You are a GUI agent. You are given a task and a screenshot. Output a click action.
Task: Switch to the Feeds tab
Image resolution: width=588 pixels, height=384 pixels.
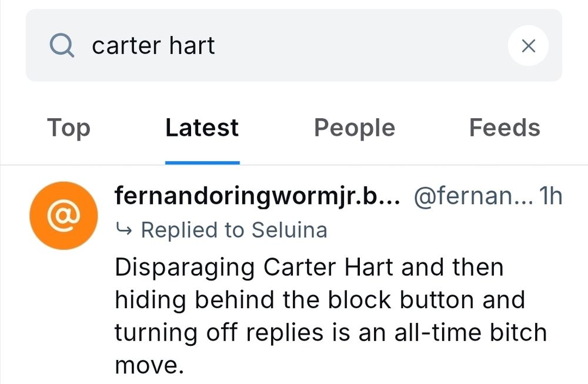click(x=505, y=128)
